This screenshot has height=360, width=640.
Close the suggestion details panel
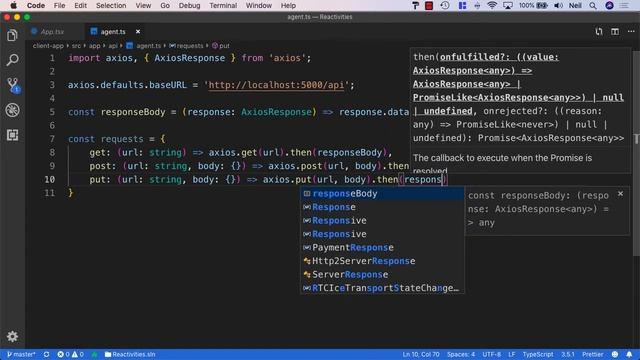point(620,193)
